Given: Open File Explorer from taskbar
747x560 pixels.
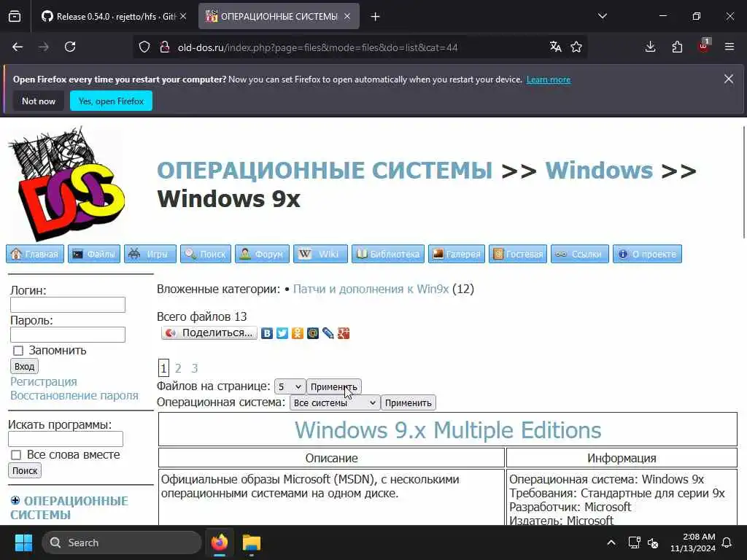Looking at the screenshot, I should 252,542.
